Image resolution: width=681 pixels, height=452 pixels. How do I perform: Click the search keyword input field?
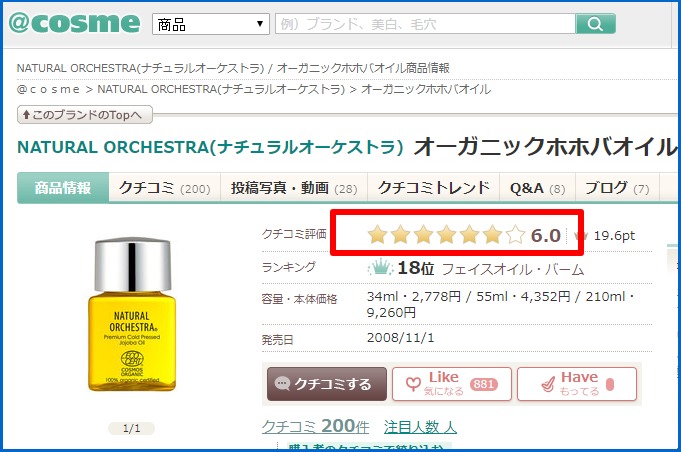point(425,24)
